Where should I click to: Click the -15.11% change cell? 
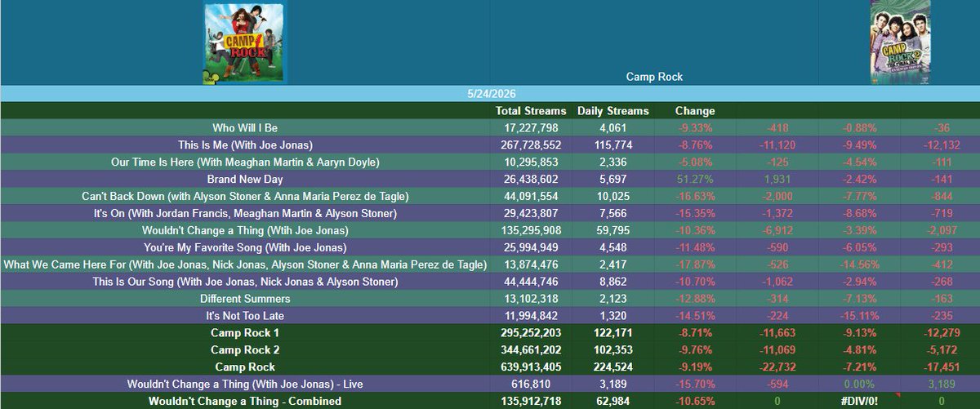(x=859, y=316)
